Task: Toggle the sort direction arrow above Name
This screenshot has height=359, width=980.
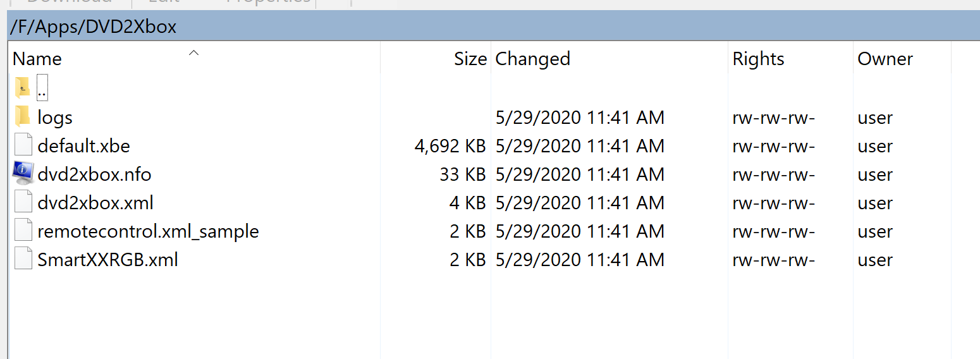Action: pos(194,52)
